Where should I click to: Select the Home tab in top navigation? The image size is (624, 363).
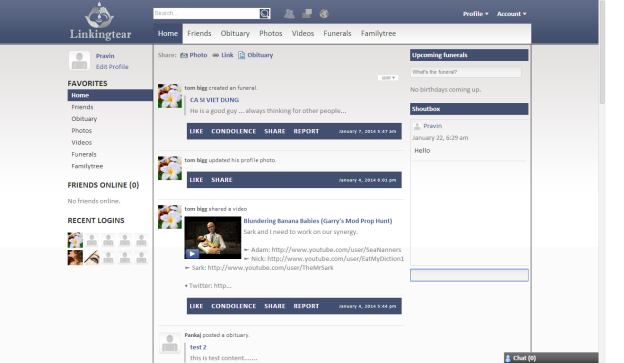coord(168,33)
